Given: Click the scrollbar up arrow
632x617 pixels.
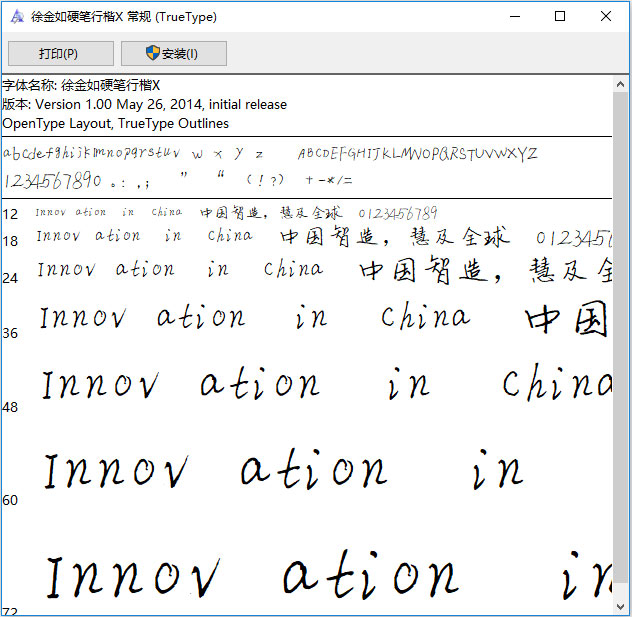Looking at the screenshot, I should click(620, 84).
